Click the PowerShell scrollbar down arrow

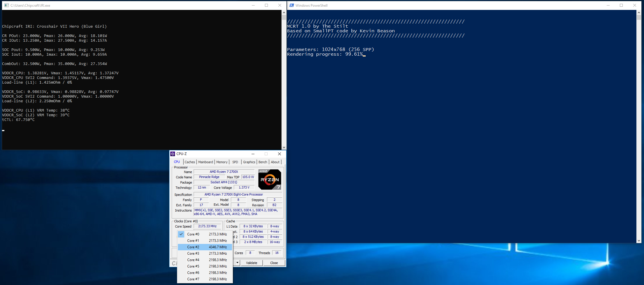click(x=639, y=241)
